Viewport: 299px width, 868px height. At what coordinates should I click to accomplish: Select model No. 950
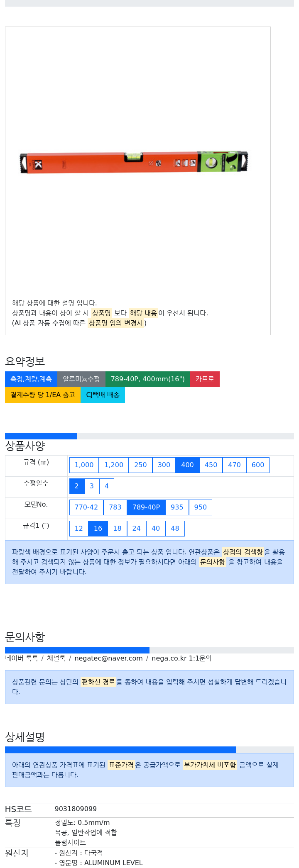pos(201,507)
